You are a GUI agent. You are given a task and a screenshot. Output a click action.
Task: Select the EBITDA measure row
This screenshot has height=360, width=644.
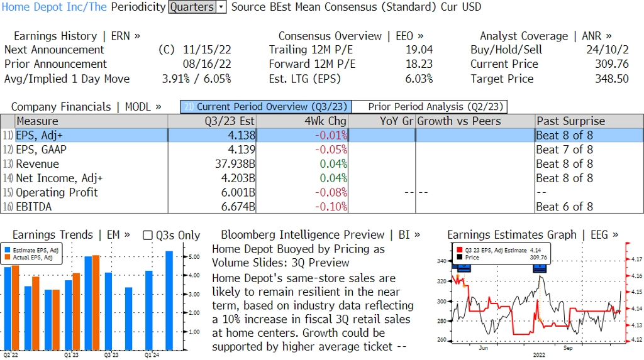(322, 207)
